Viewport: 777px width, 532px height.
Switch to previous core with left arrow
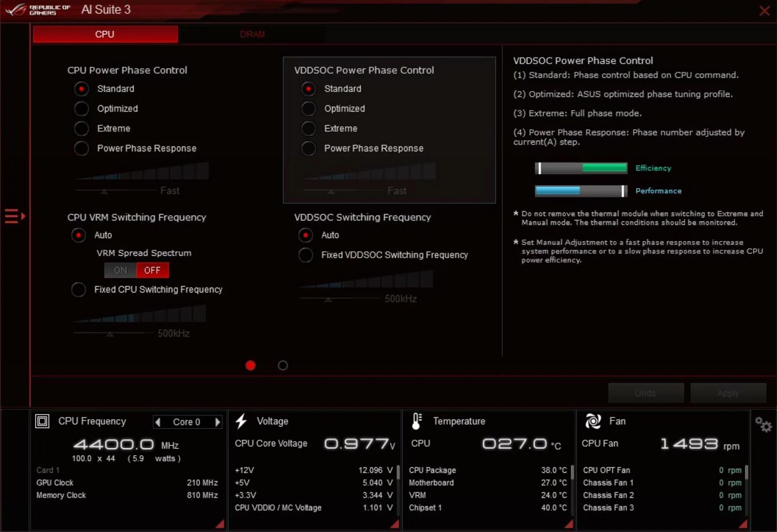click(158, 422)
